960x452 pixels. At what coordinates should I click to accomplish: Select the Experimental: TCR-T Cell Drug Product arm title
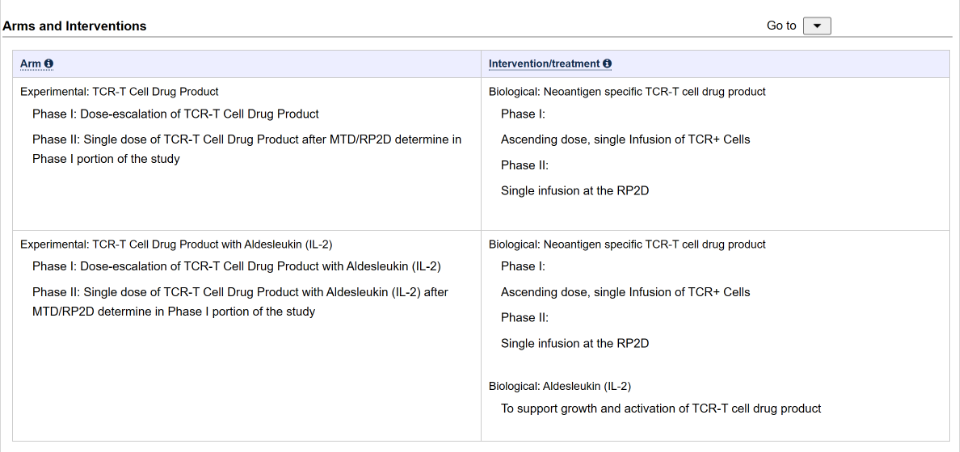pyautogui.click(x=119, y=92)
